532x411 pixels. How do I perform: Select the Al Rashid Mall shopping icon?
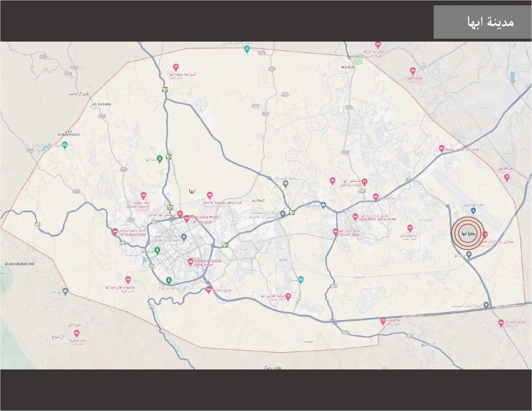(323, 205)
